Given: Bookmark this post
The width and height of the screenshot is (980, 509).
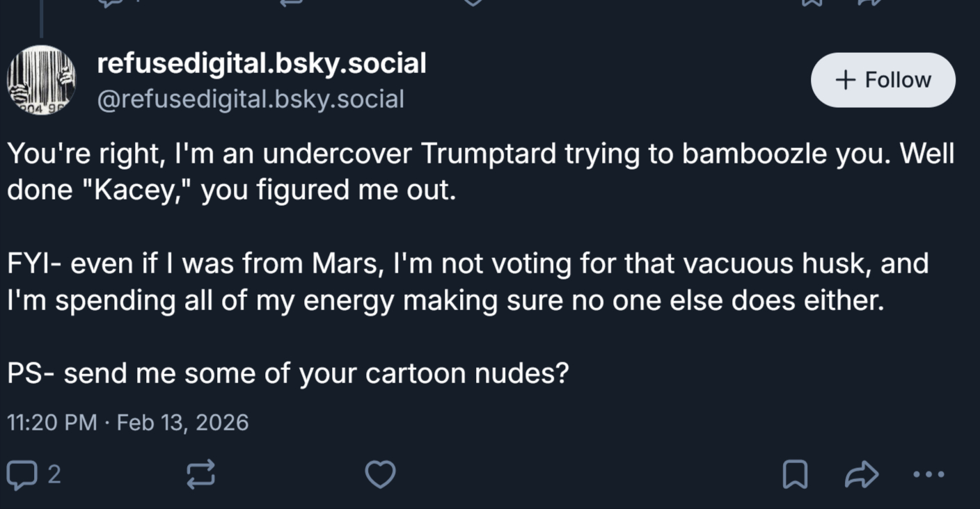Looking at the screenshot, I should (795, 475).
